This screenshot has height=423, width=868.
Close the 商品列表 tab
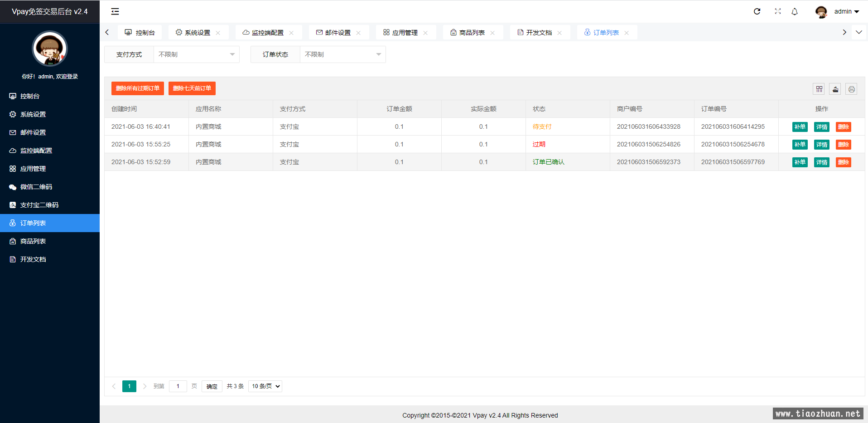click(492, 33)
